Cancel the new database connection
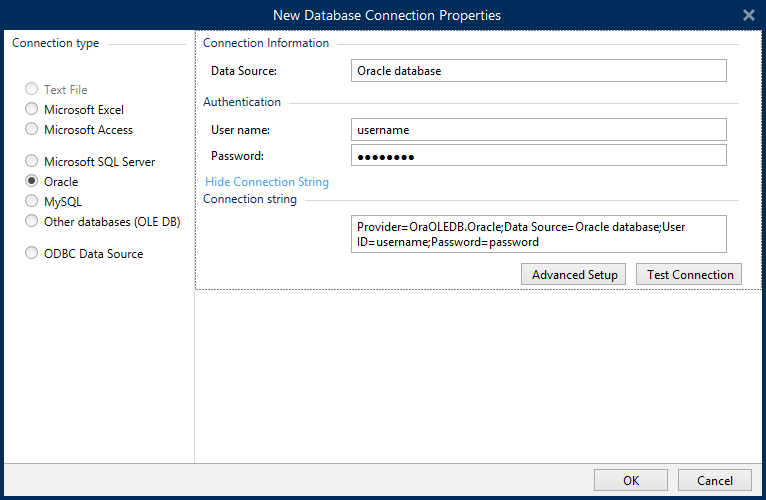766x500 pixels. [x=714, y=480]
